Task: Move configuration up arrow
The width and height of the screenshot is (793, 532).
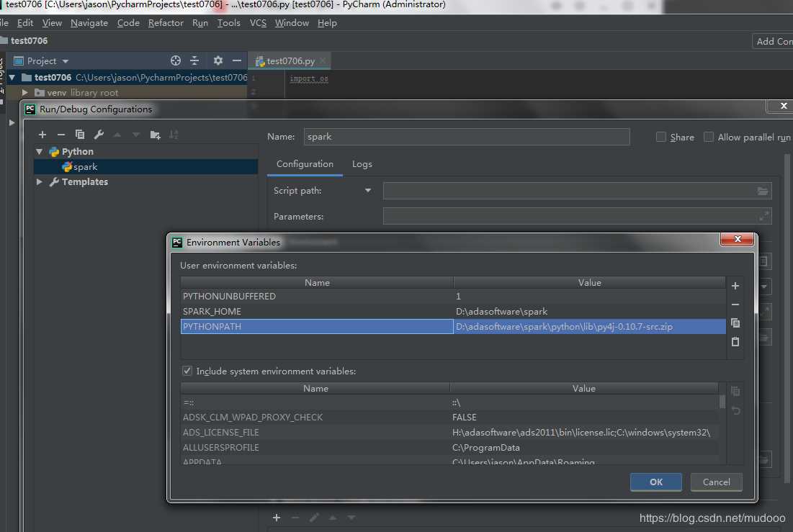Action: (x=117, y=135)
